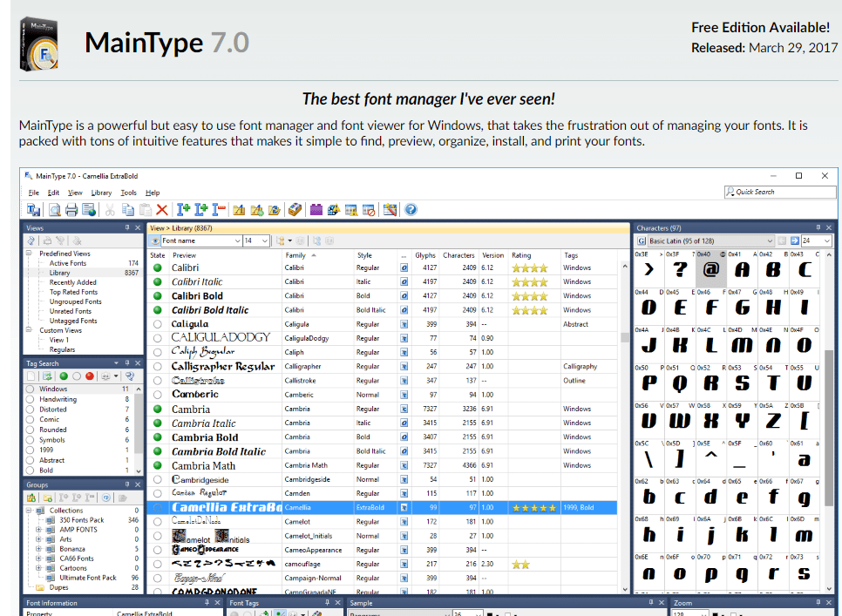Select the @ character cell 0x40
Screen dimensions: 842x616
coord(711,269)
